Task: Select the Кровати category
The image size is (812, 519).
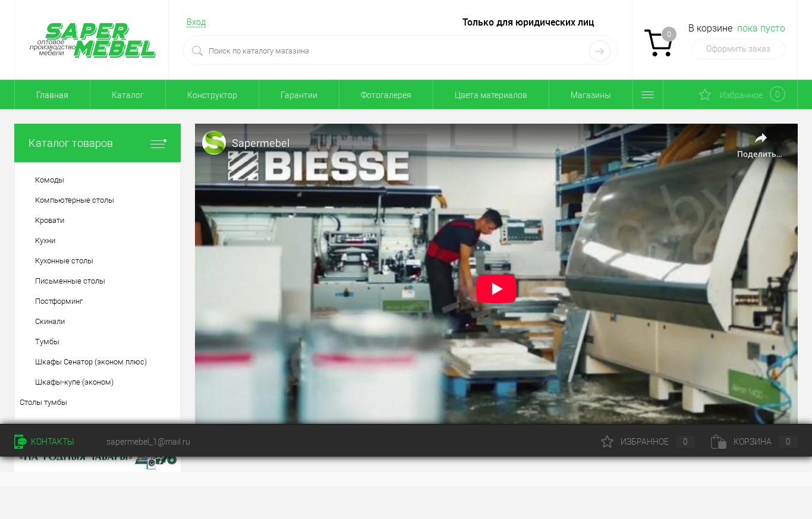Action: pyautogui.click(x=49, y=221)
